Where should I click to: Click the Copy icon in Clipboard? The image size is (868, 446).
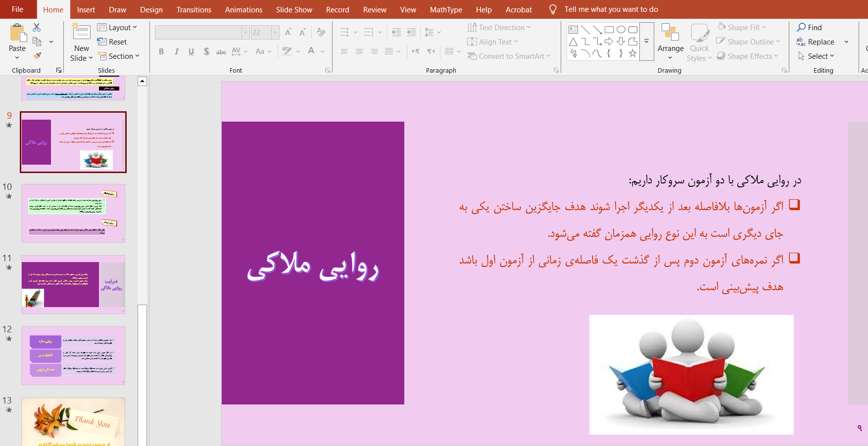[37, 42]
